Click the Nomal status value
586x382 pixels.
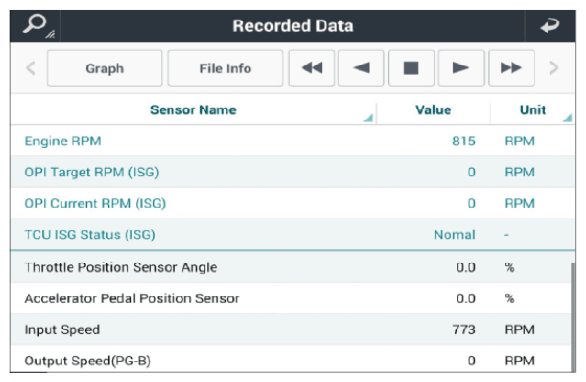click(x=455, y=235)
